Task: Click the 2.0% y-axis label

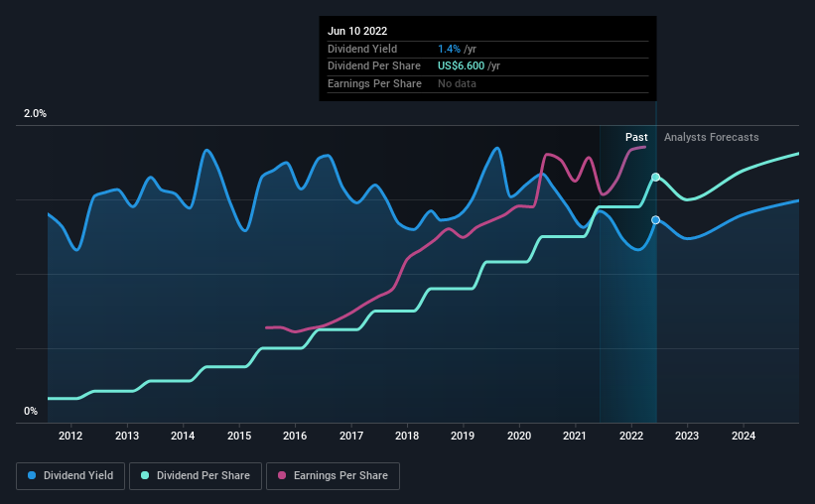Action: tap(35, 114)
